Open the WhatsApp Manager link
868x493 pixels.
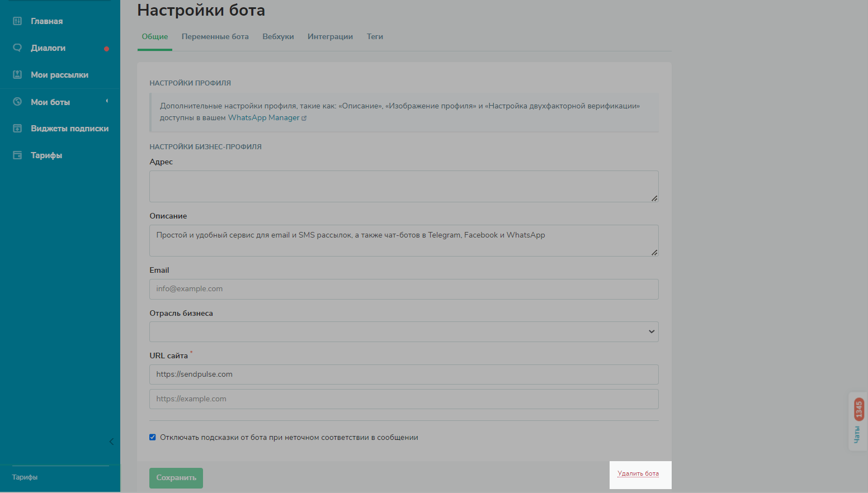click(263, 118)
